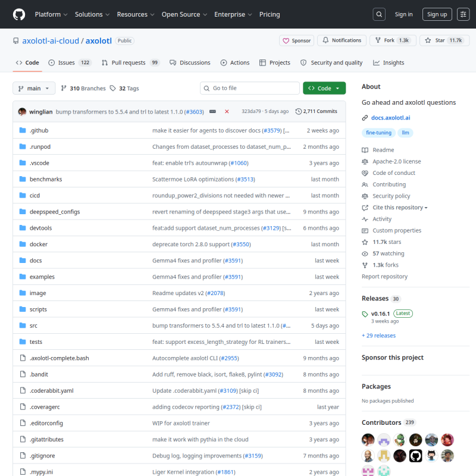The height and width of the screenshot is (476, 476).
Task: Open the Pricing page
Action: [270, 14]
